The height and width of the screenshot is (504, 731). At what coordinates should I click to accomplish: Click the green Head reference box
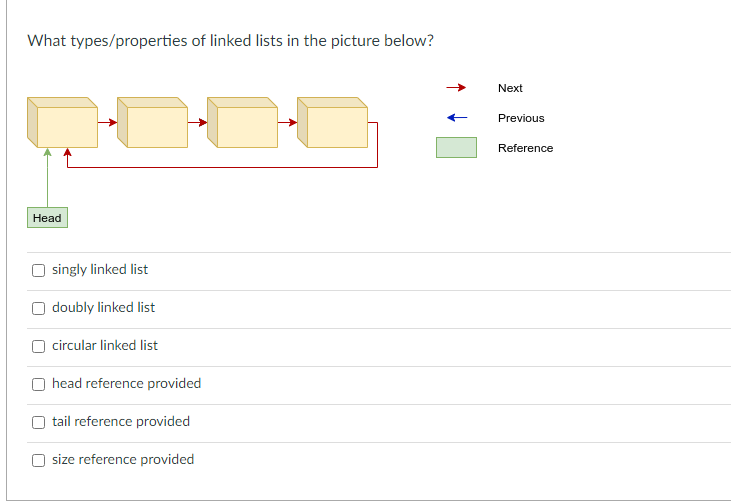[x=47, y=218]
